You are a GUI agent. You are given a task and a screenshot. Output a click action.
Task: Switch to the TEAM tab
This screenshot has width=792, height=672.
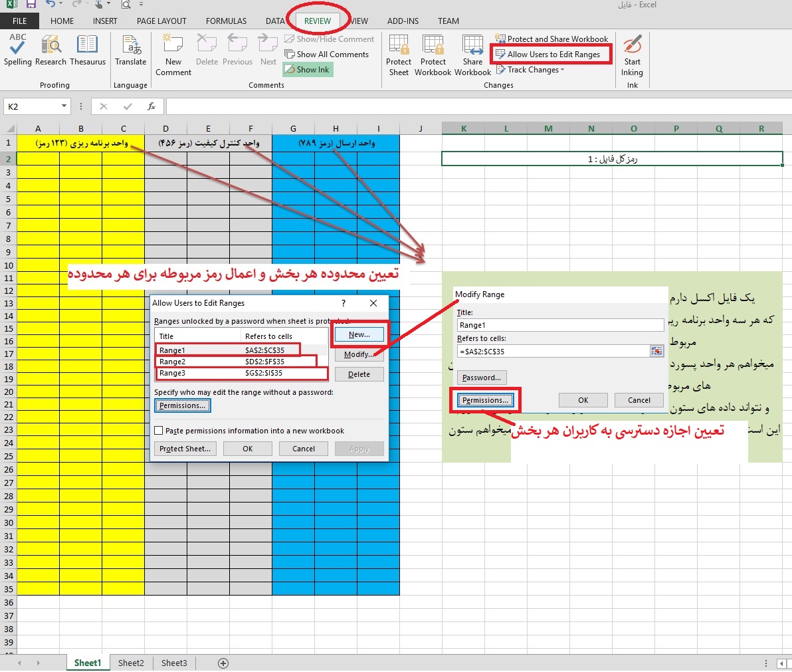click(x=448, y=21)
